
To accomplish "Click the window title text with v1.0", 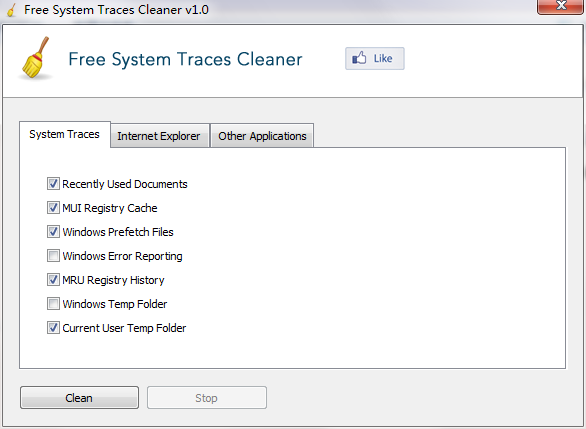I will tap(116, 10).
